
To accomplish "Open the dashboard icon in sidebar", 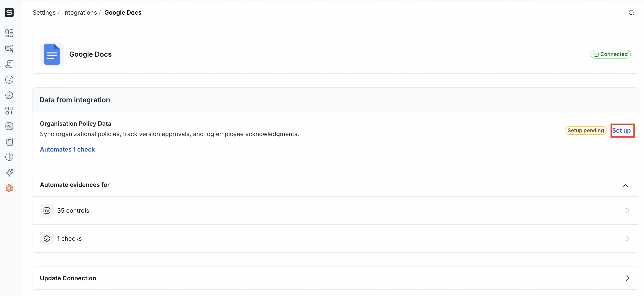I will pyautogui.click(x=9, y=33).
